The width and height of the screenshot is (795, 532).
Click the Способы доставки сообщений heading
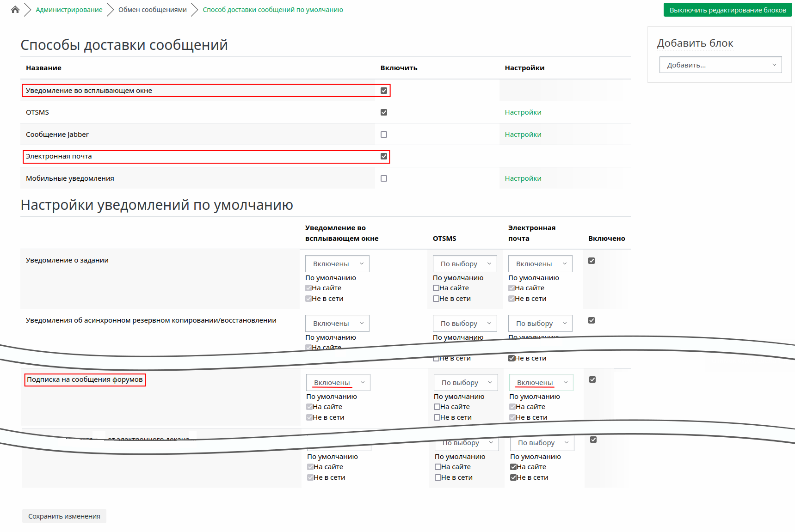pos(124,45)
